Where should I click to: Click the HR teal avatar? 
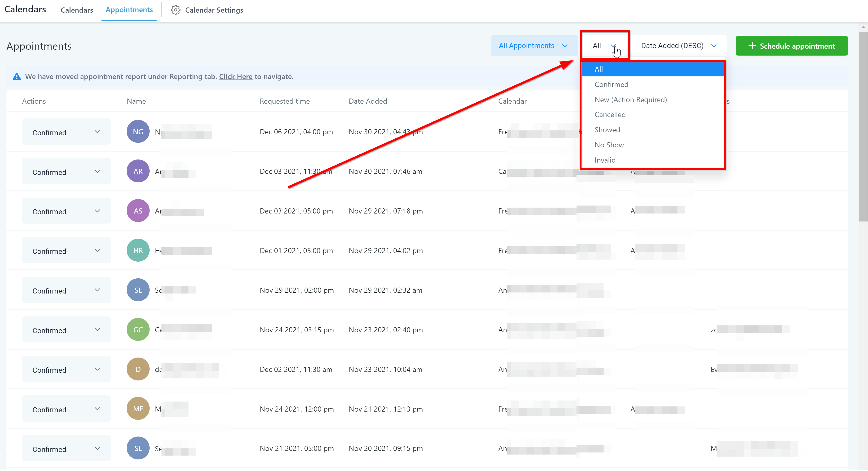click(x=138, y=251)
